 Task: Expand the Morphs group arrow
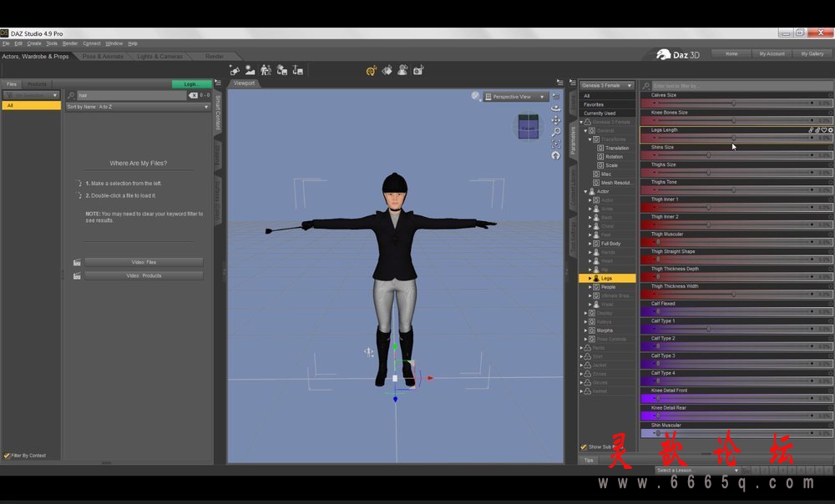586,330
